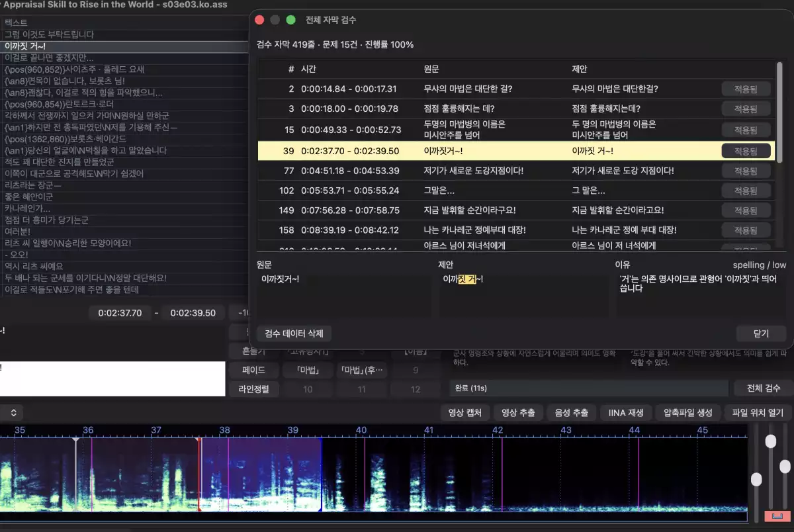Select subtitle line 이걸로 끝나면 좋겠지만...

tap(123, 58)
